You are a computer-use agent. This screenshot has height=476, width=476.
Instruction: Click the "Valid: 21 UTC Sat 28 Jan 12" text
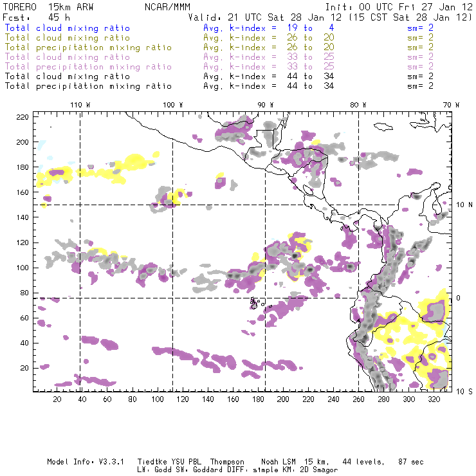264,17
